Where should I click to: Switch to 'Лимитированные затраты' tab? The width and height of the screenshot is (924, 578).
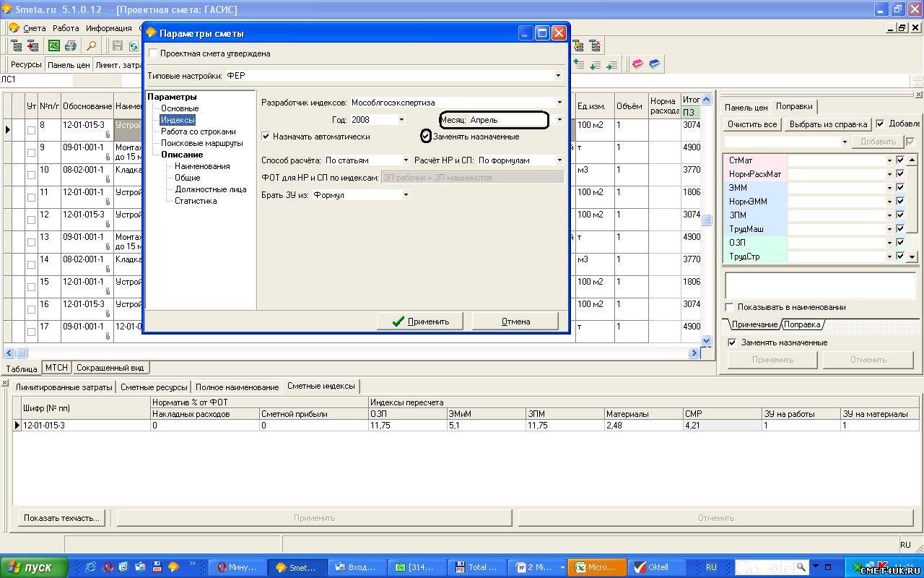coord(64,387)
